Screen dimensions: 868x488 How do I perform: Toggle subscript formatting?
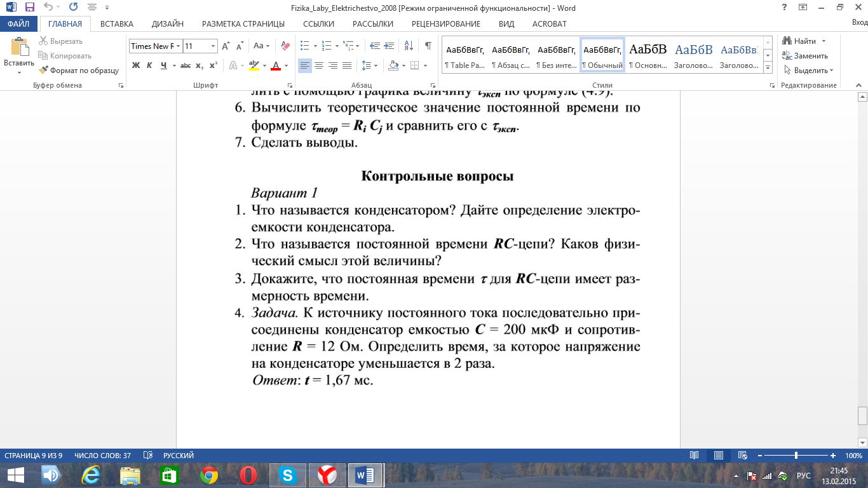pyautogui.click(x=200, y=65)
